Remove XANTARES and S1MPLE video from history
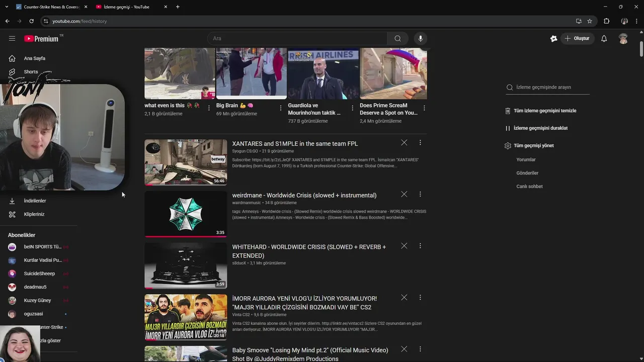Viewport: 644px width, 362px height. point(404,143)
